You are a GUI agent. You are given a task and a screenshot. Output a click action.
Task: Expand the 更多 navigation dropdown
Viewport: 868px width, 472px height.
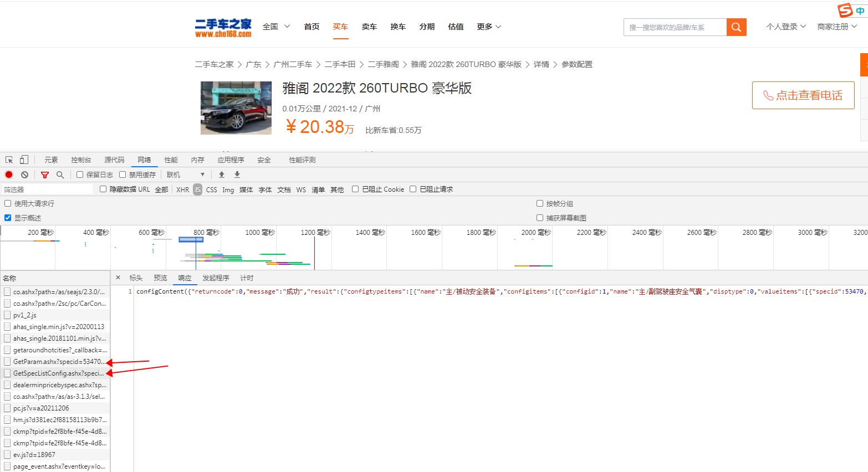click(x=487, y=26)
